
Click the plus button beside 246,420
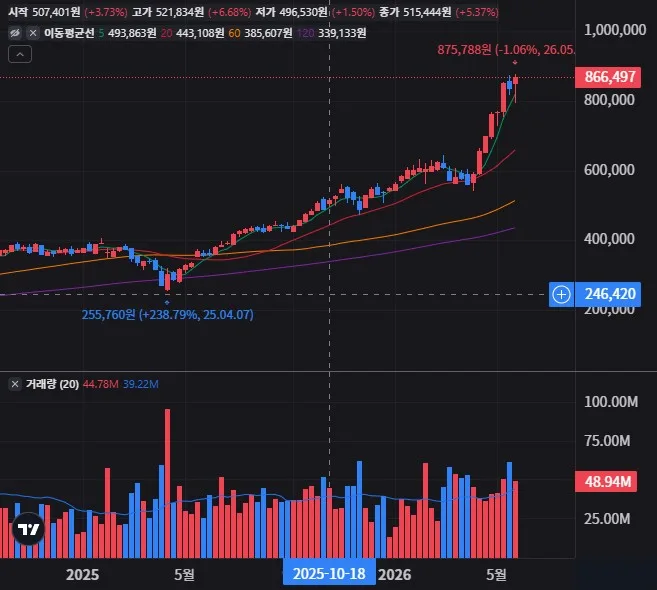click(x=561, y=294)
